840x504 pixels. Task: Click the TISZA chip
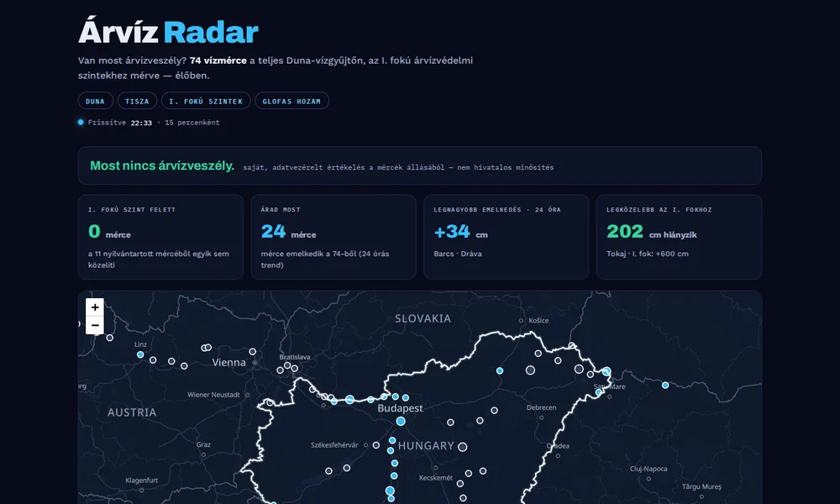(137, 101)
